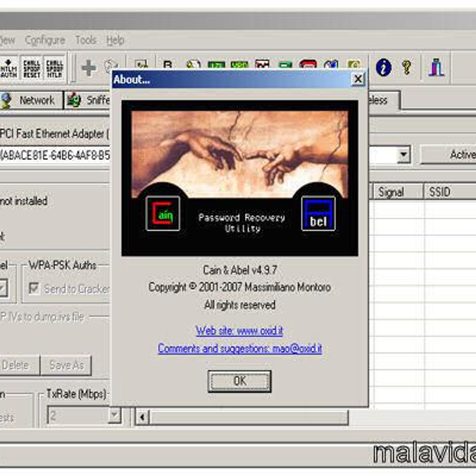
Task: Click the Save As button
Action: click(x=66, y=365)
